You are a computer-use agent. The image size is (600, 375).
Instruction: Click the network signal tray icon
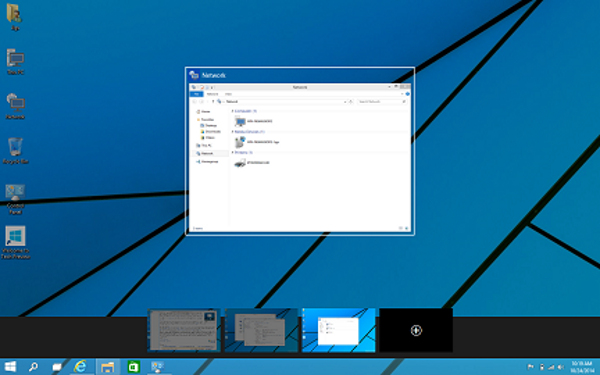[x=551, y=367]
